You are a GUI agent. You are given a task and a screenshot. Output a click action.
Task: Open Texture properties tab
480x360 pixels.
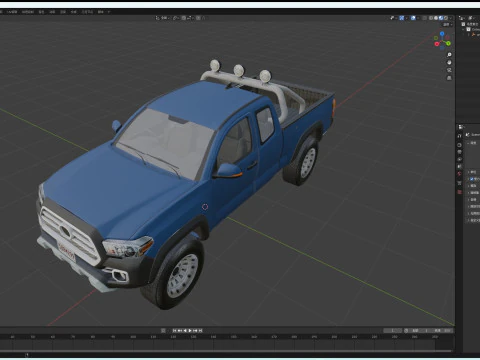pos(459,192)
